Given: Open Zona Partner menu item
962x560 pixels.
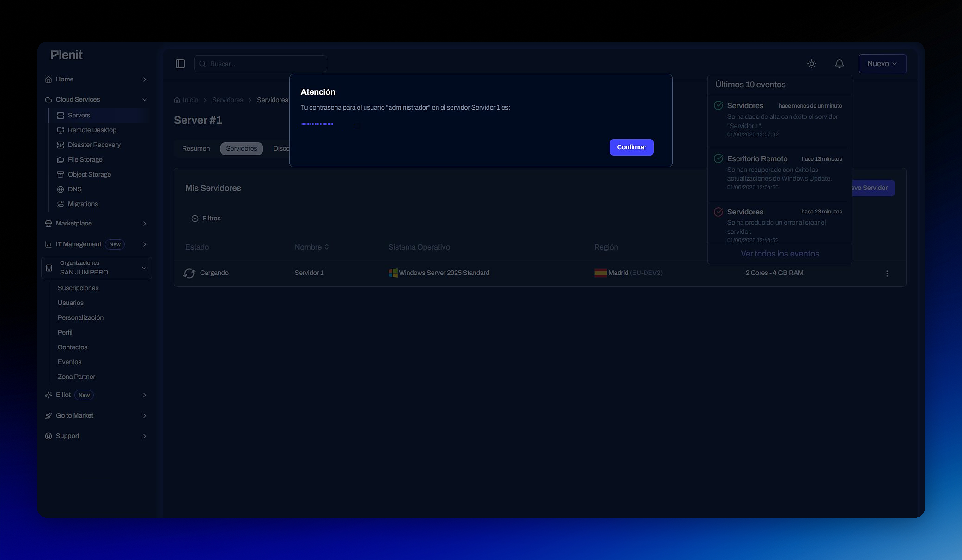Looking at the screenshot, I should (x=76, y=377).
